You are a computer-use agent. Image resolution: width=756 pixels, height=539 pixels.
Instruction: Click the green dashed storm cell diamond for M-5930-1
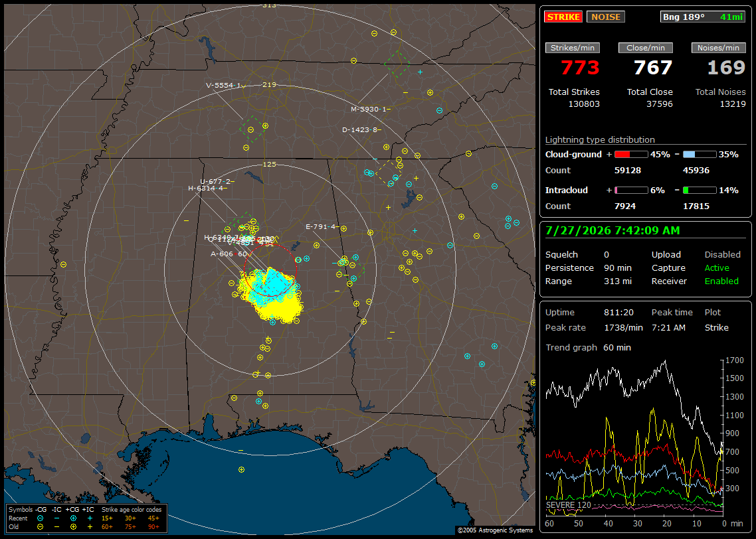tap(397, 64)
